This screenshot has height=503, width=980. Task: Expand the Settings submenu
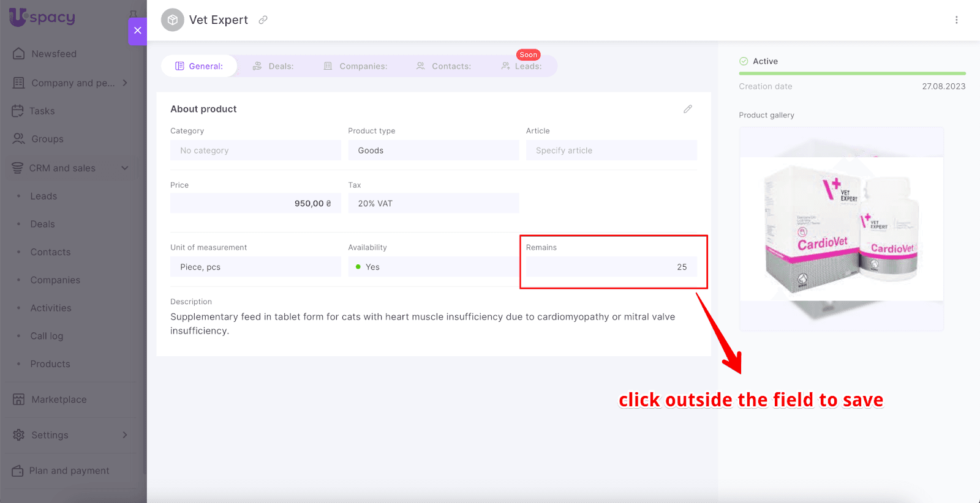[x=125, y=435]
